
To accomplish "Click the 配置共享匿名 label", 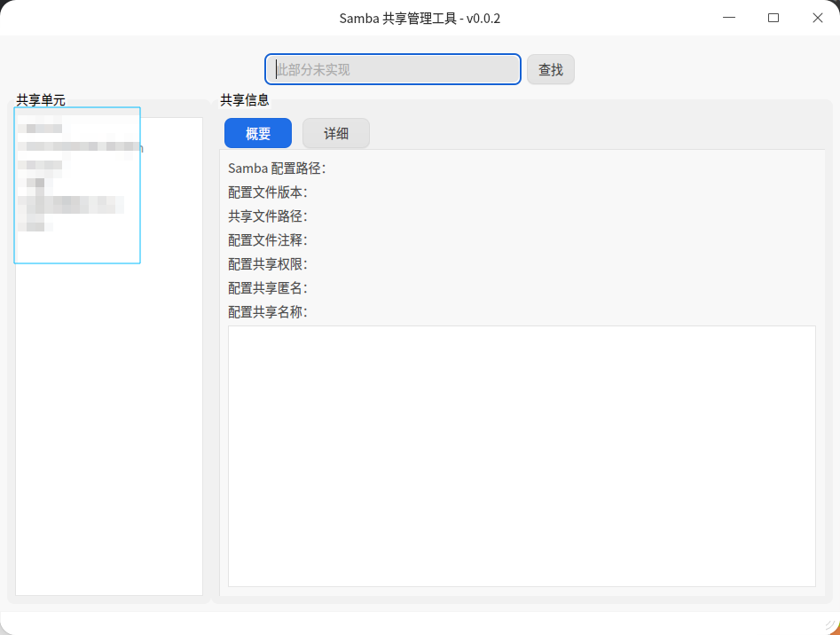I will pyautogui.click(x=268, y=288).
